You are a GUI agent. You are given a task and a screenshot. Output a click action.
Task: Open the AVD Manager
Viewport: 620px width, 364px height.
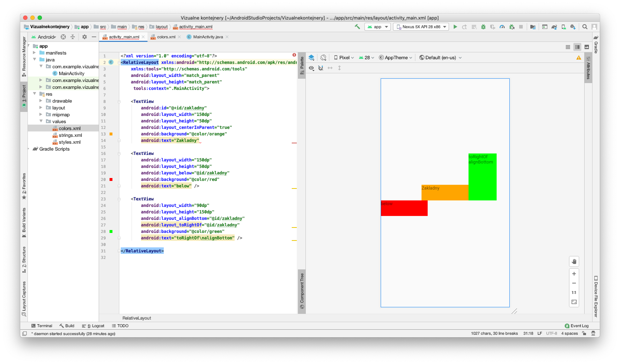pos(564,27)
